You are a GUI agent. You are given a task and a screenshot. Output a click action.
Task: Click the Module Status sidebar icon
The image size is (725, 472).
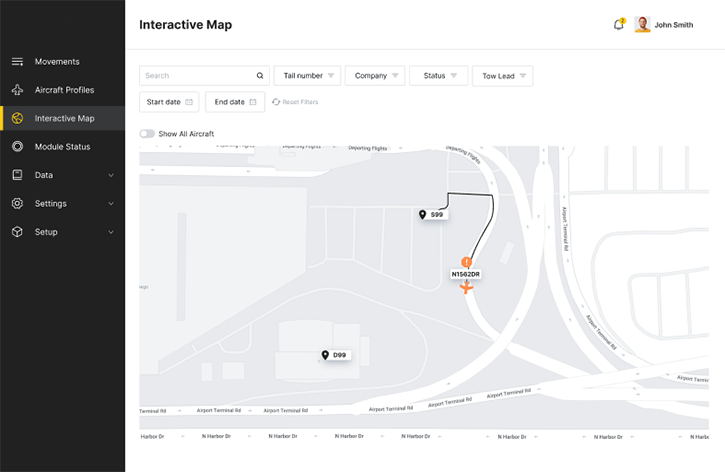coord(17,147)
